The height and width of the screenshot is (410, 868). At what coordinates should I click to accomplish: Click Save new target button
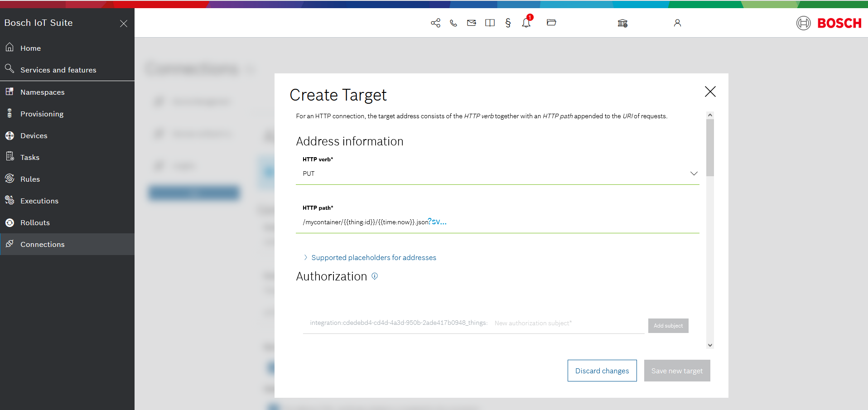[x=677, y=371]
